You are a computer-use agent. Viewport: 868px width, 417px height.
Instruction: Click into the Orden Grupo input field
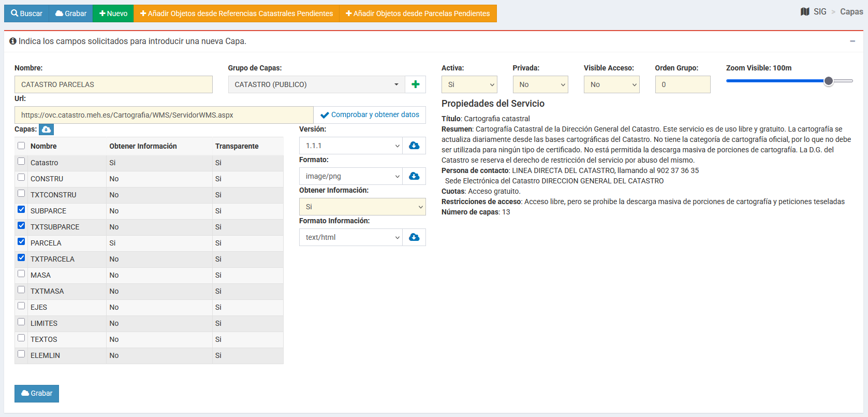[x=682, y=84]
